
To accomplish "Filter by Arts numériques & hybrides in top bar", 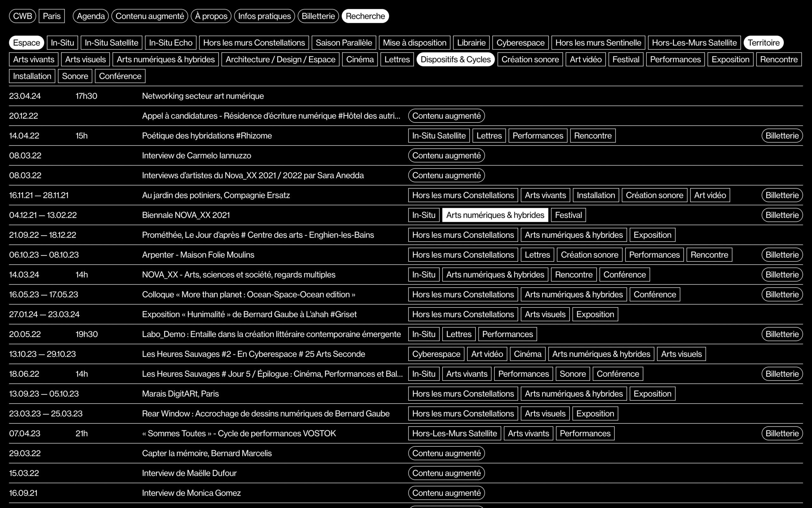I will [x=166, y=59].
